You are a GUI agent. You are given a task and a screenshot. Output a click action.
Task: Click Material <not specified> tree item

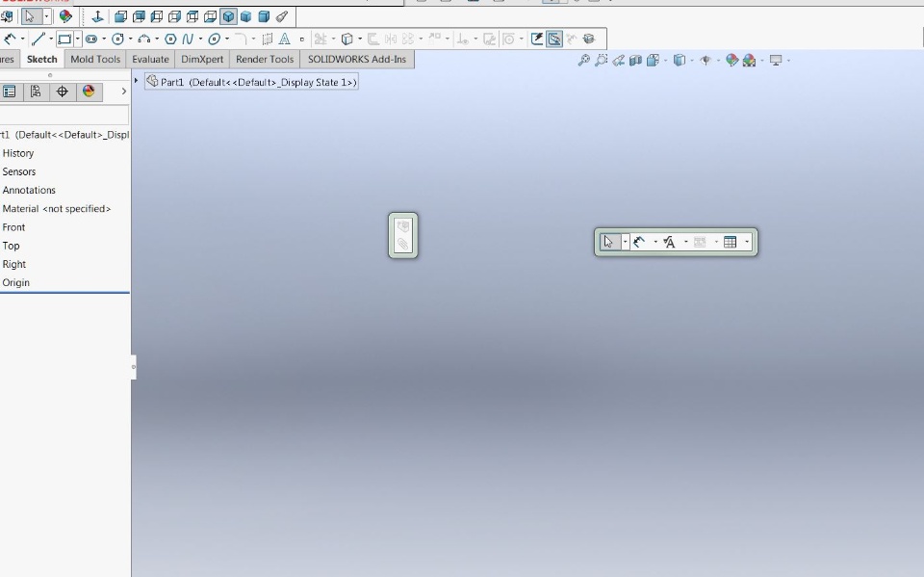[x=57, y=209]
